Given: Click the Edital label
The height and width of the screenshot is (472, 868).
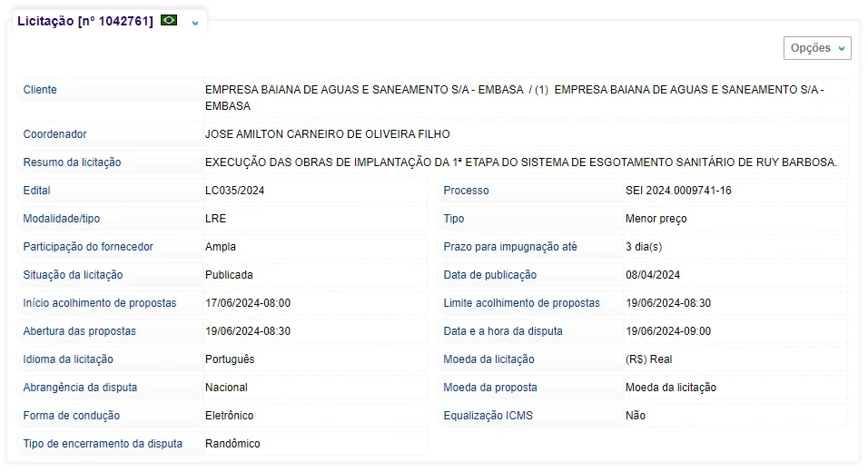Looking at the screenshot, I should click(x=36, y=191).
